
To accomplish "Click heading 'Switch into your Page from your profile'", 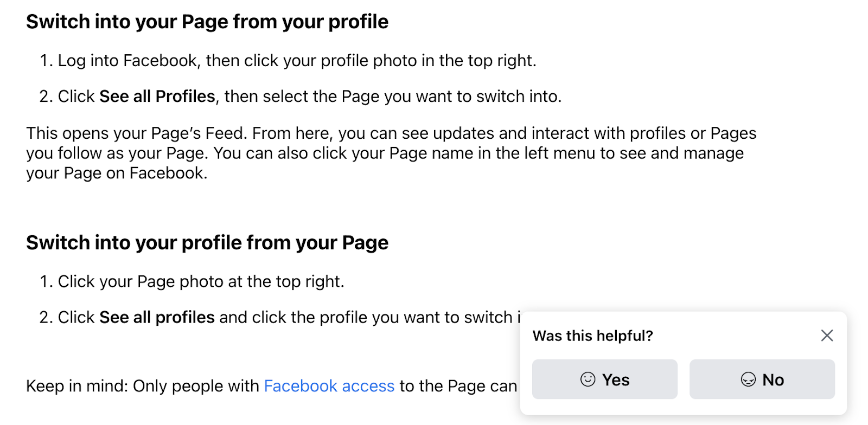I will pyautogui.click(x=207, y=22).
